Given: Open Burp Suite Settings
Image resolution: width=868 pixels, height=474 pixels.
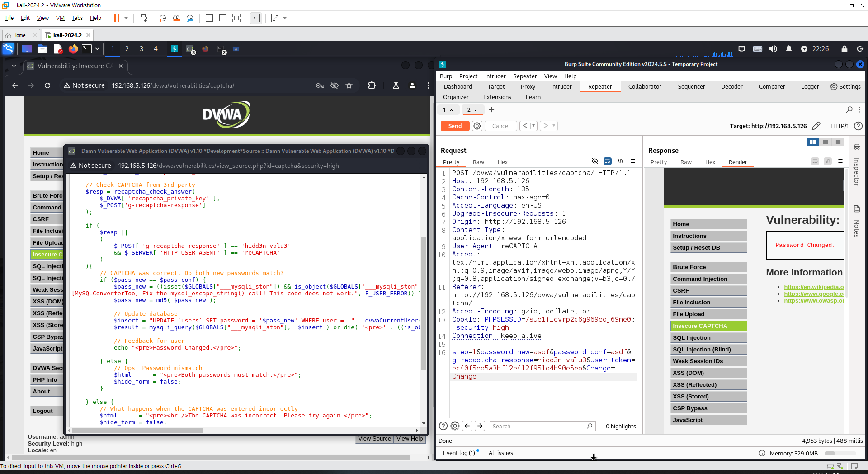Looking at the screenshot, I should [845, 87].
